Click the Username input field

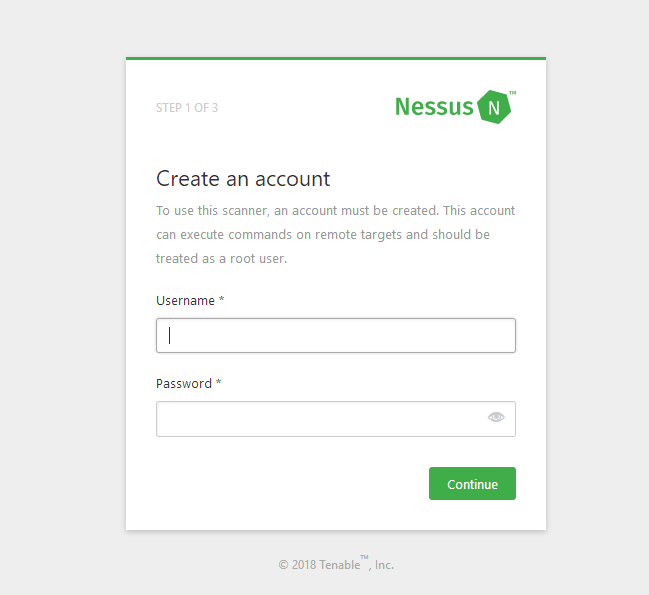point(336,336)
